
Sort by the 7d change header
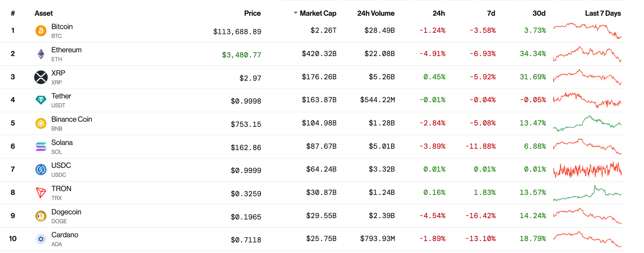[x=491, y=13]
